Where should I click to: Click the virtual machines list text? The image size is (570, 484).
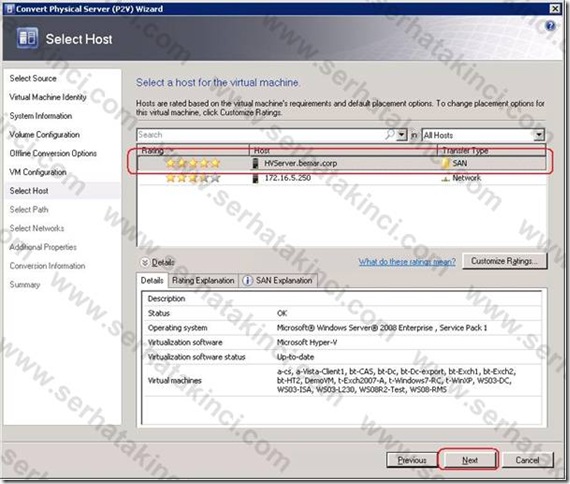(396, 380)
